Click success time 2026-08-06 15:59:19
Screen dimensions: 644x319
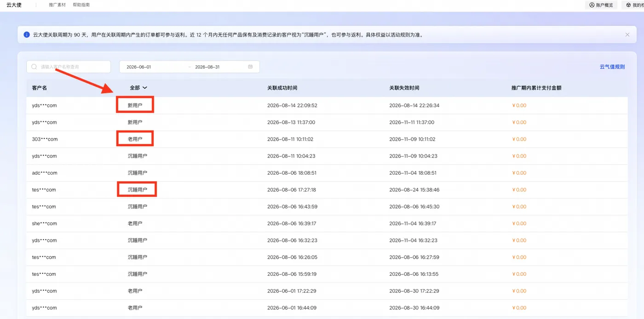click(x=292, y=274)
